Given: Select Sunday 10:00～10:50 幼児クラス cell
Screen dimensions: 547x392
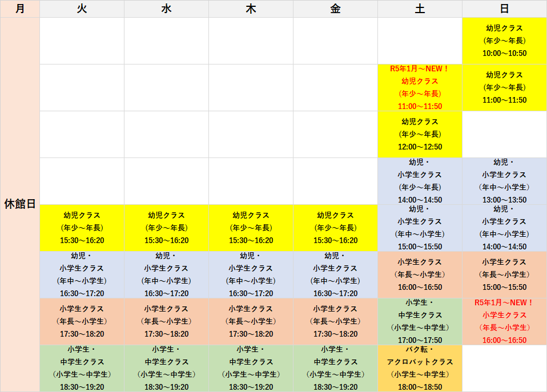Looking at the screenshot, I should (504, 41).
